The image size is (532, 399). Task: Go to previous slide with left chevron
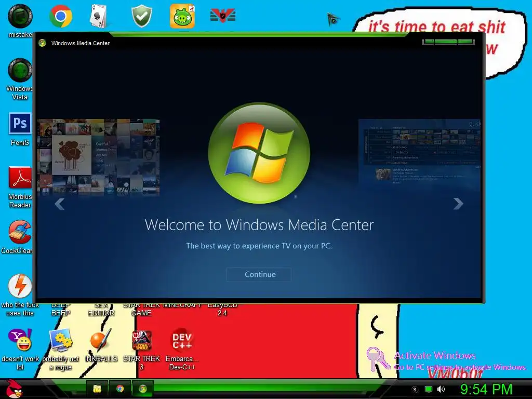[x=60, y=204]
